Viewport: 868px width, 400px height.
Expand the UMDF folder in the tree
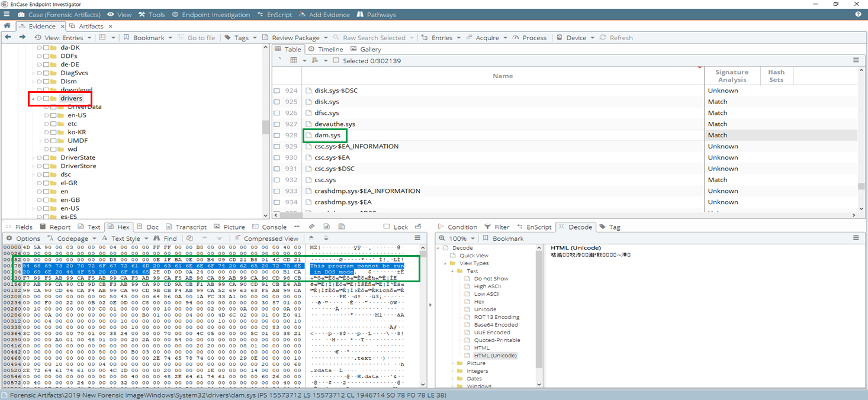click(x=40, y=141)
